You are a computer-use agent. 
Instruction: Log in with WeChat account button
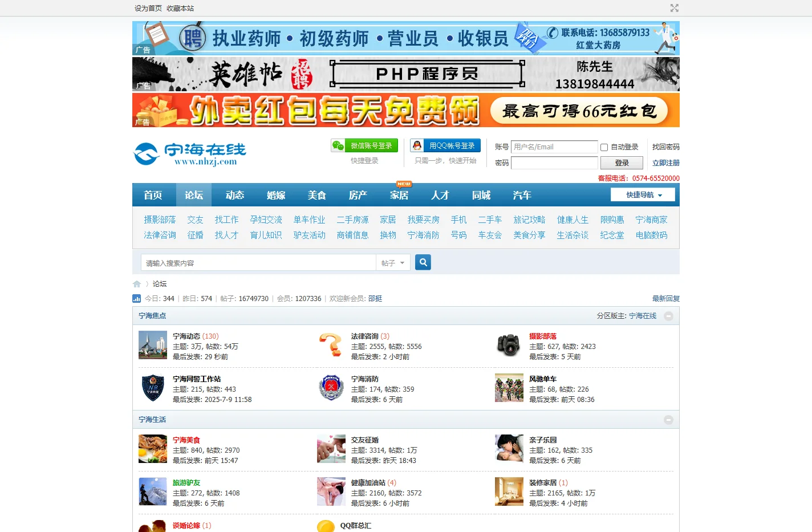364,145
